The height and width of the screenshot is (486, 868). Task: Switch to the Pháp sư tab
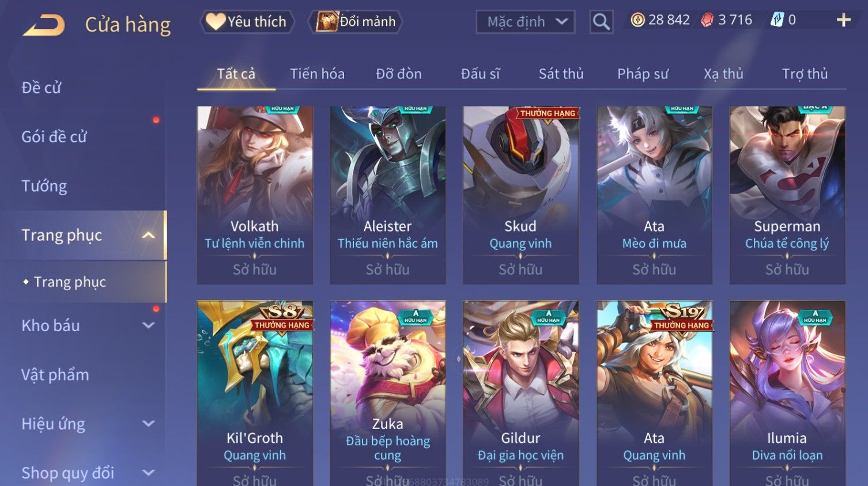(x=643, y=74)
